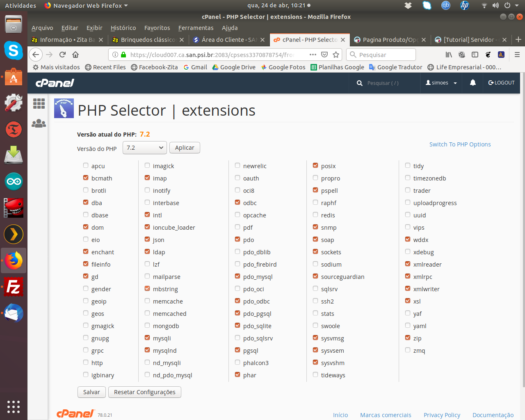Open the Firefox application menu in top bar
This screenshot has width=525, height=420.
[x=86, y=5]
